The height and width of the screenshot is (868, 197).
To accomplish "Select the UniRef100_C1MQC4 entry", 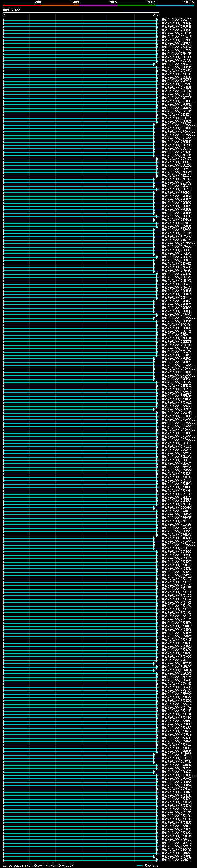I will (176, 43).
